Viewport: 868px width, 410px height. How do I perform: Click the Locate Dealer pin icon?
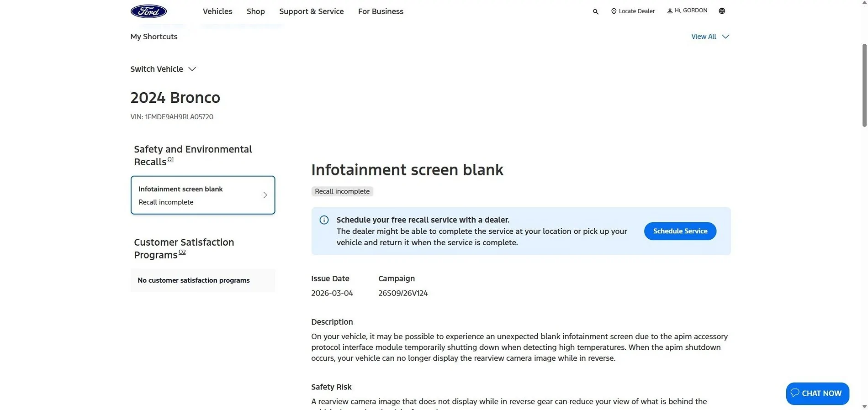[x=614, y=11]
